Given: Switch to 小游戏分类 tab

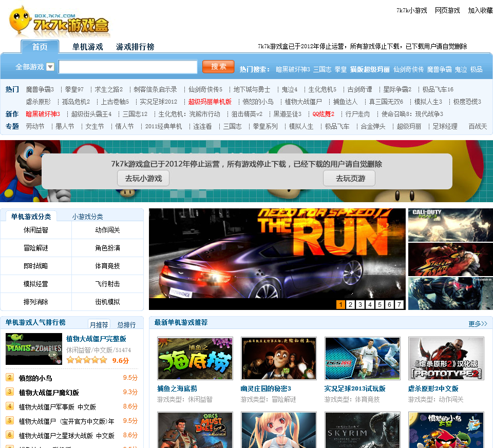Looking at the screenshot, I should click(x=88, y=217).
